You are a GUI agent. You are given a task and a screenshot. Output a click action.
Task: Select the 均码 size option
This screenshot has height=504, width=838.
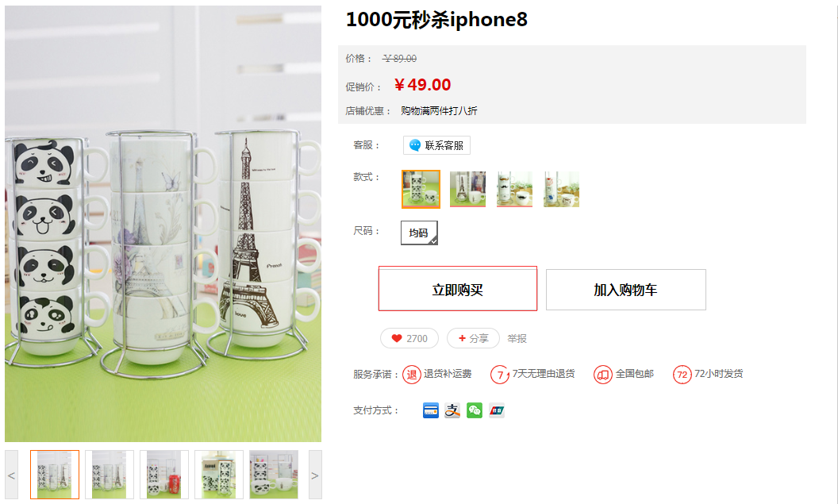[419, 233]
